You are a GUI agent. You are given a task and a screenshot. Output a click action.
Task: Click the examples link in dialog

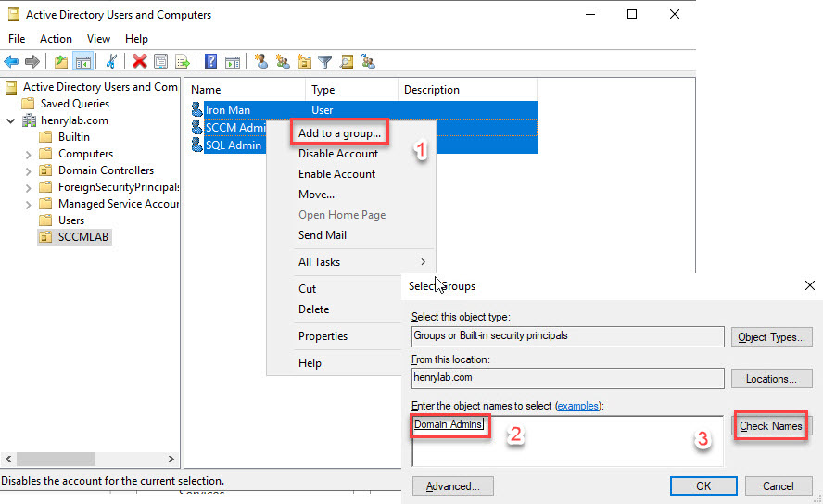578,406
